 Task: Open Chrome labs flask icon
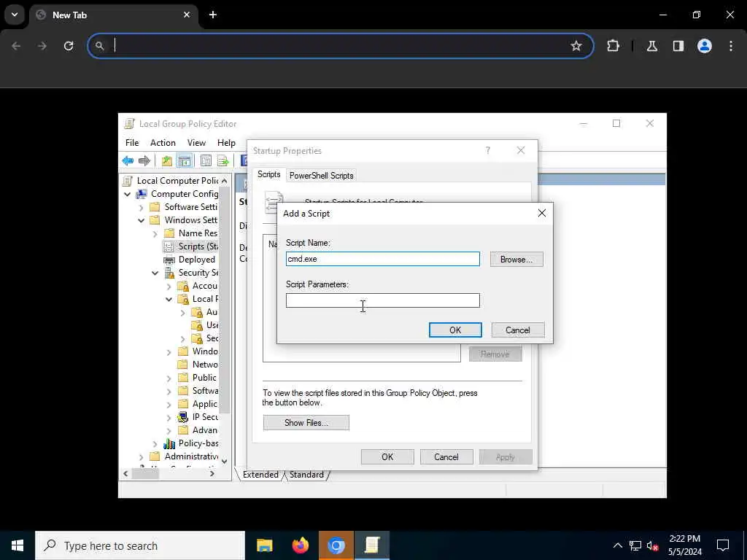(x=651, y=46)
